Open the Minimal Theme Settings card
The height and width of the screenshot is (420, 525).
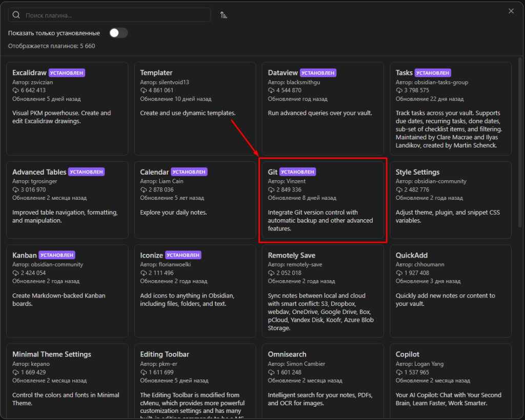(x=67, y=381)
